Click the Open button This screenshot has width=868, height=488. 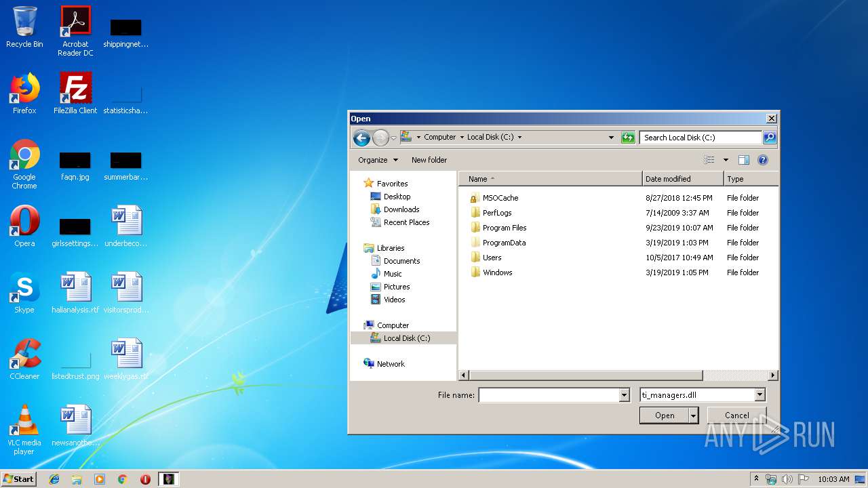point(665,415)
